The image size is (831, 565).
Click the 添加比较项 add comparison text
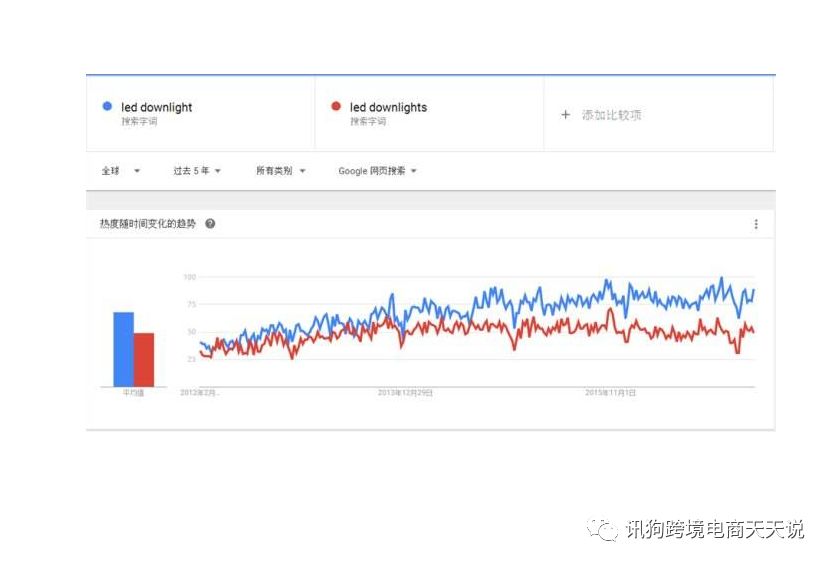point(612,115)
